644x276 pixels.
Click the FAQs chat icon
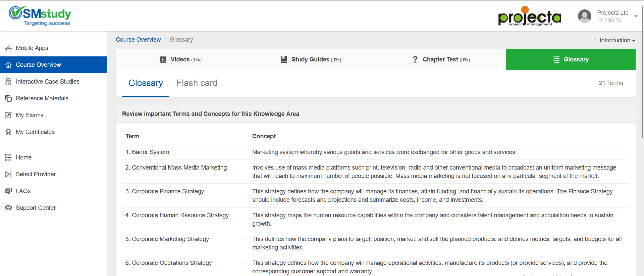[x=8, y=191]
